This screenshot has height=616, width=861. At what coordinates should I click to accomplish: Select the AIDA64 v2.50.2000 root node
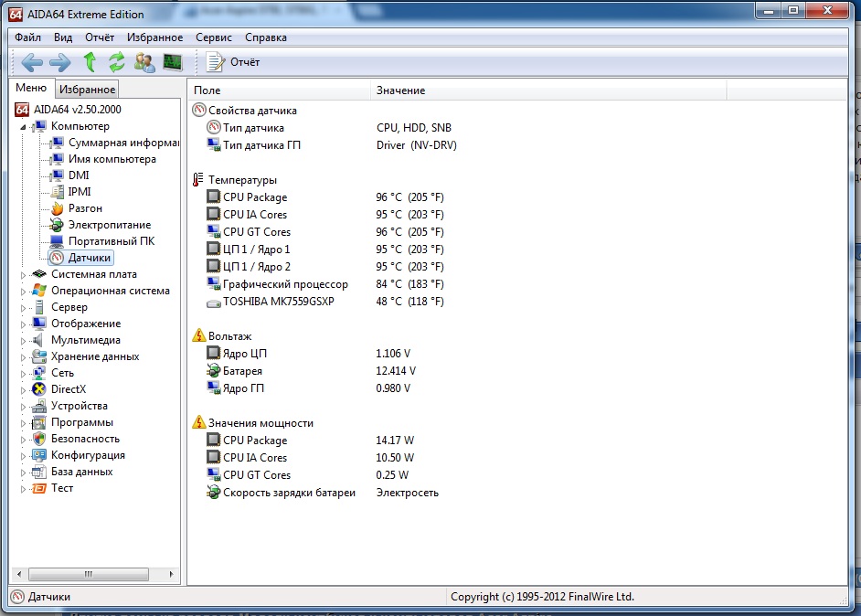[78, 110]
